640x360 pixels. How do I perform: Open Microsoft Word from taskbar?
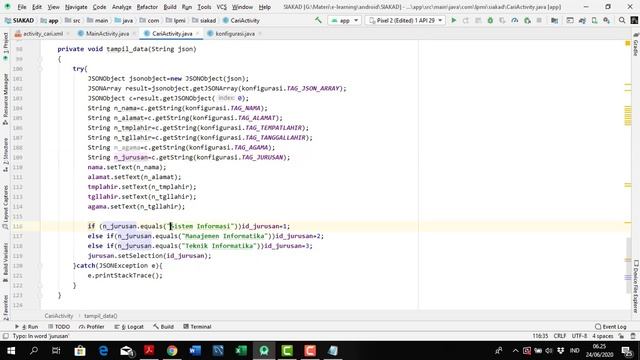(195, 351)
